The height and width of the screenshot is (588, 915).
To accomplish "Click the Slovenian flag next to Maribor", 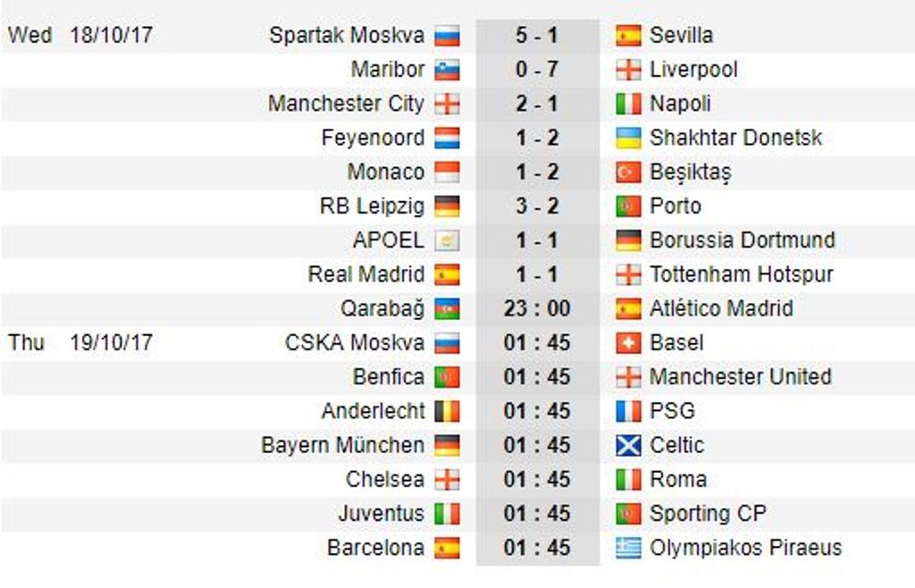I will coord(447,70).
